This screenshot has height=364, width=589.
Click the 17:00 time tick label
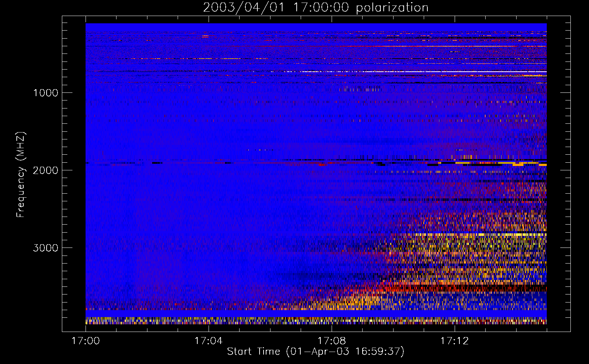(86, 341)
